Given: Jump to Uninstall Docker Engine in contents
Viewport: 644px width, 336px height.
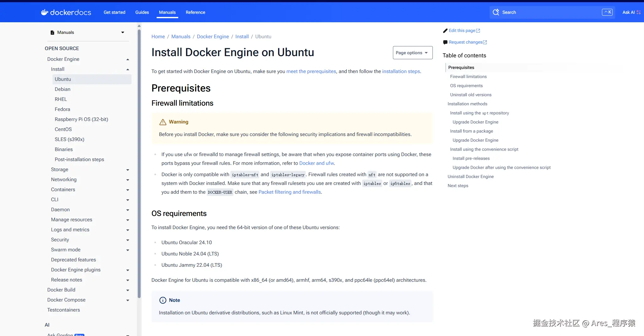Looking at the screenshot, I should point(470,177).
